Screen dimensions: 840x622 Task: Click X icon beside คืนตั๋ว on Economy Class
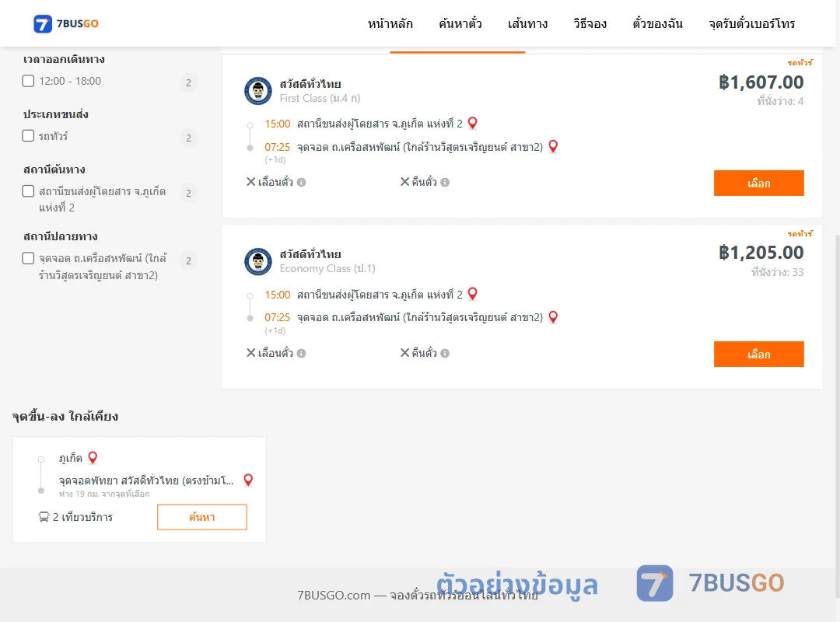point(405,352)
